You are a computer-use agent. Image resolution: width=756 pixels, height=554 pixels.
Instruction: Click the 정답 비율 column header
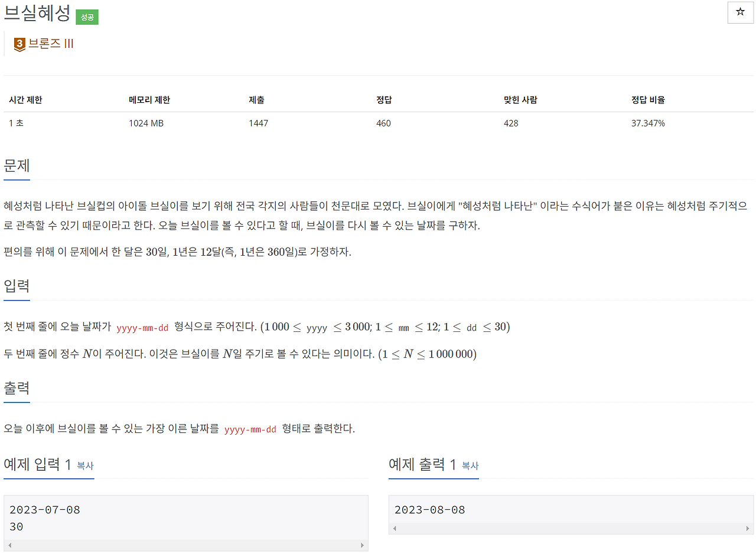tap(648, 100)
